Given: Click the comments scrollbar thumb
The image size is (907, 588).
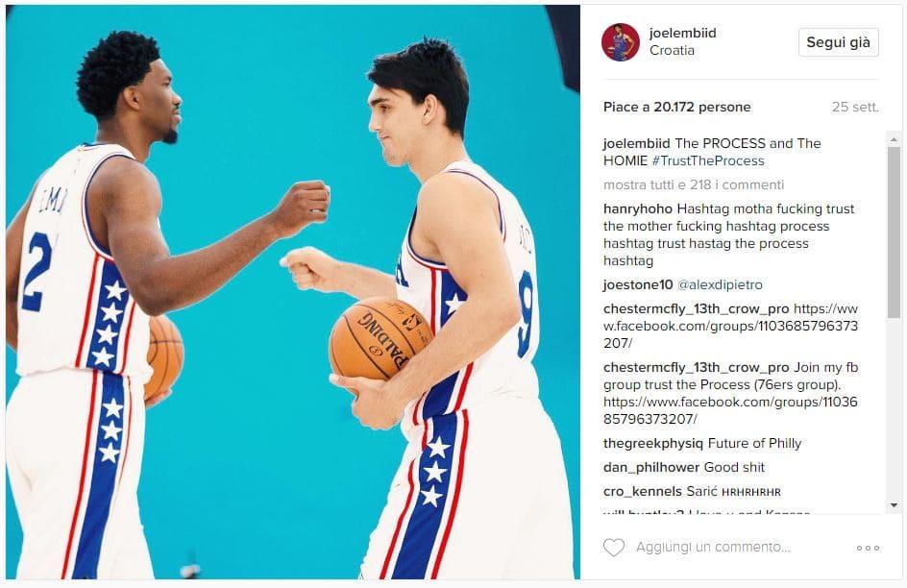Looking at the screenshot, I should 894,233.
